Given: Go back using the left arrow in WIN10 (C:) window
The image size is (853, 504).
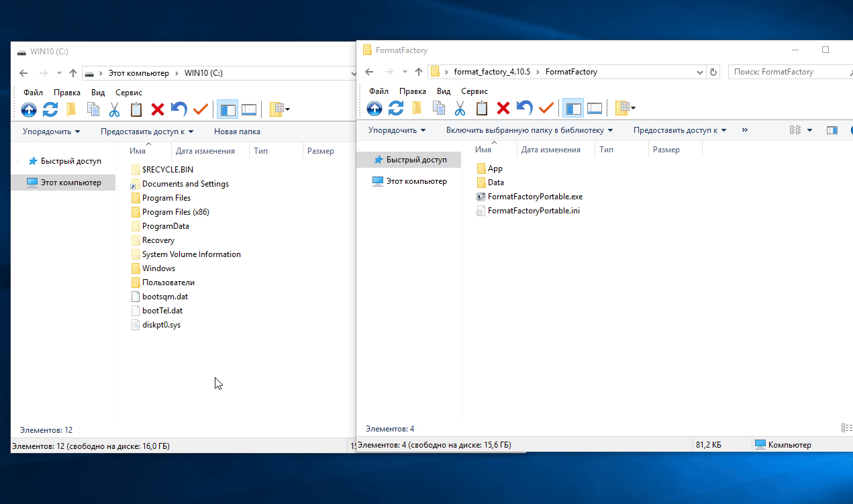Looking at the screenshot, I should click(x=23, y=73).
